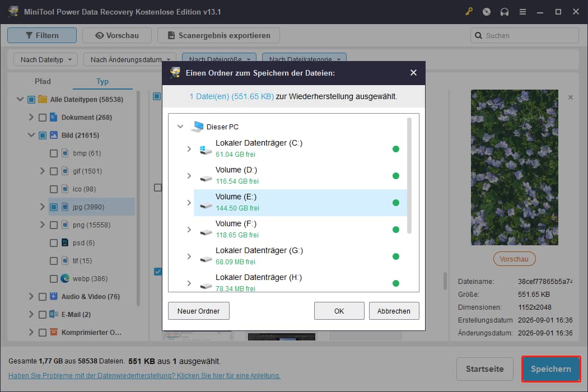Image resolution: width=588 pixels, height=392 pixels.
Task: Switch to the Typ tab
Action: (x=102, y=82)
